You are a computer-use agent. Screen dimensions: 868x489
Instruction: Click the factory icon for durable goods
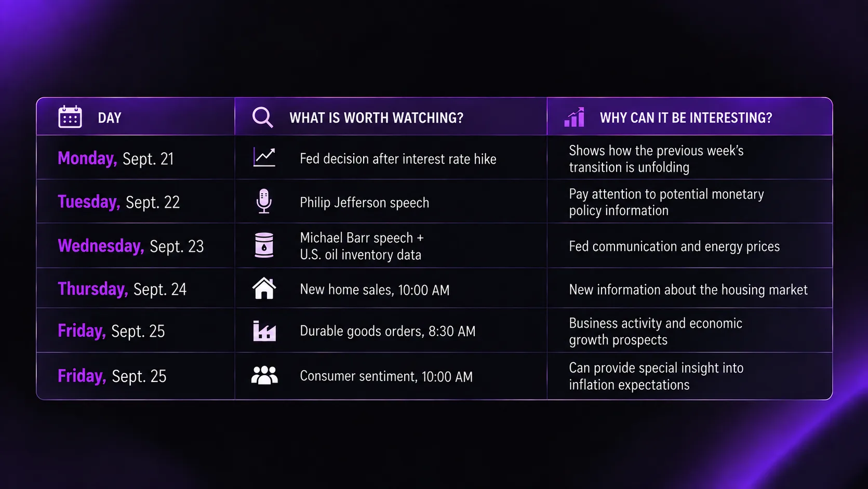click(264, 331)
